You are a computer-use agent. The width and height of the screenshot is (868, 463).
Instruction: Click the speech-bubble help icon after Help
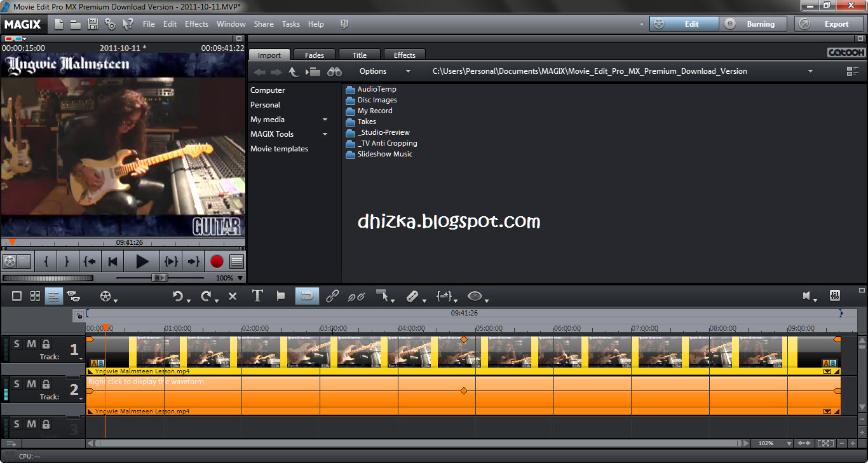pos(344,24)
